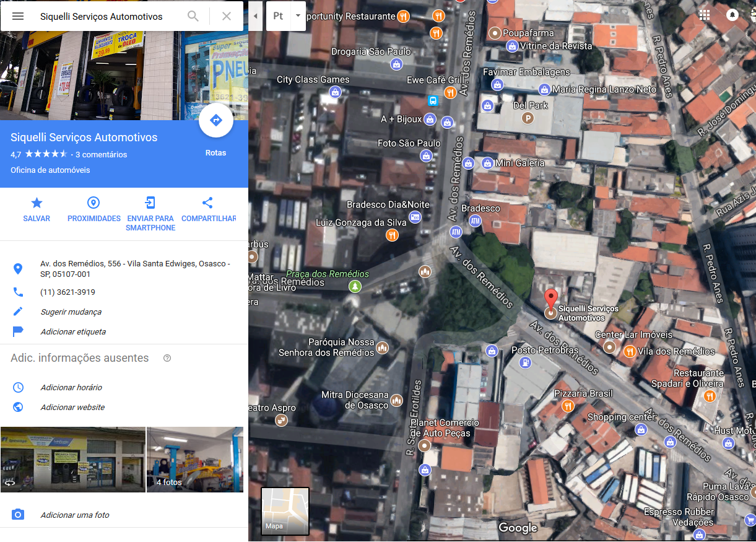Click the Del Park parking marker

click(x=528, y=118)
